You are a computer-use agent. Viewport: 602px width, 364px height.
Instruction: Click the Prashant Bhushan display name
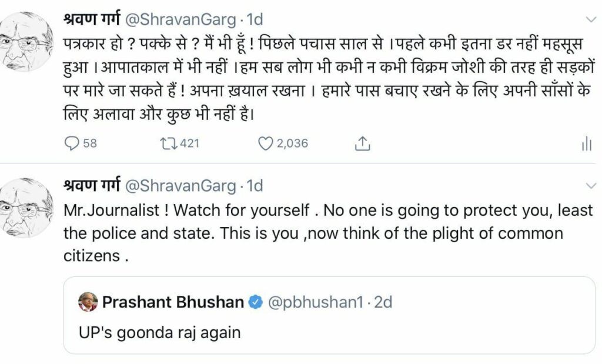coord(173,302)
